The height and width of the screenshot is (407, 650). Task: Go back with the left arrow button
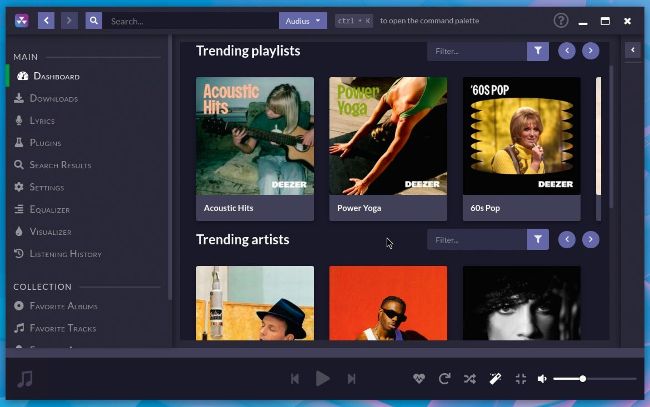click(46, 20)
